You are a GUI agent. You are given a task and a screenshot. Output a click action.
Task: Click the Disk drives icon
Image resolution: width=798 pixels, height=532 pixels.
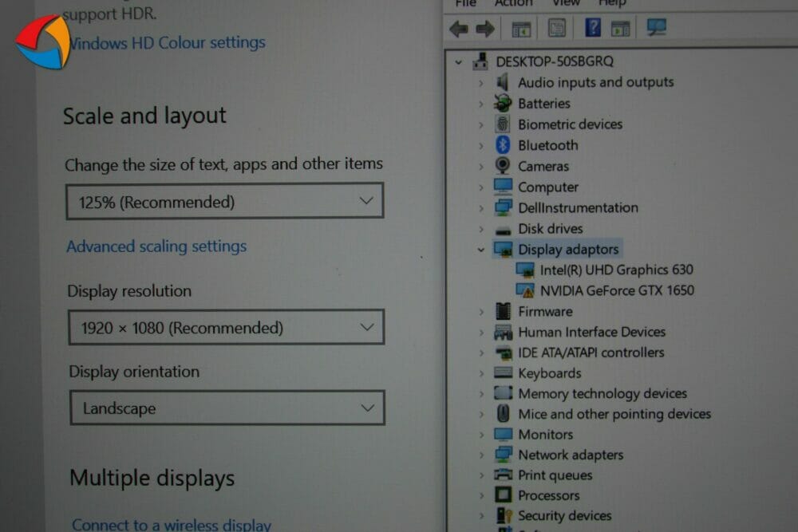[x=503, y=230]
